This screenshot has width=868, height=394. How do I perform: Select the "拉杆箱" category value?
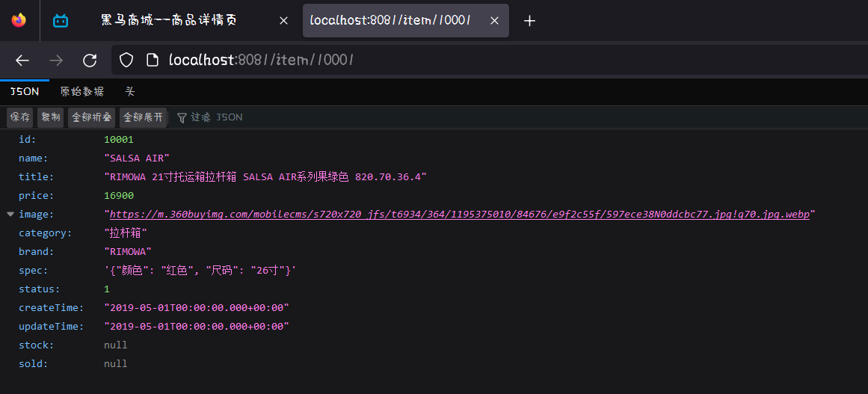[x=126, y=233]
